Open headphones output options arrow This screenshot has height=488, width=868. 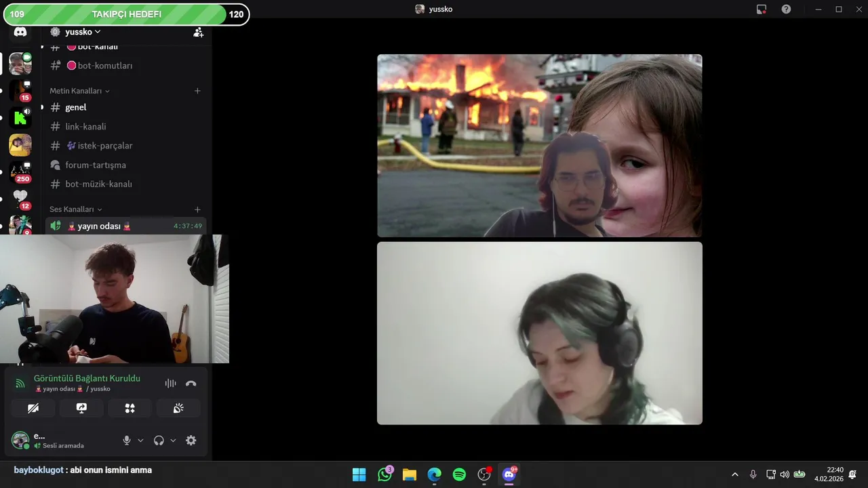173,441
